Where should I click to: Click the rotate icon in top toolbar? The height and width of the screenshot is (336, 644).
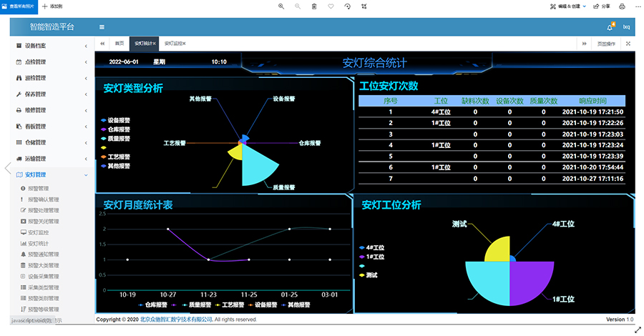tap(347, 6)
